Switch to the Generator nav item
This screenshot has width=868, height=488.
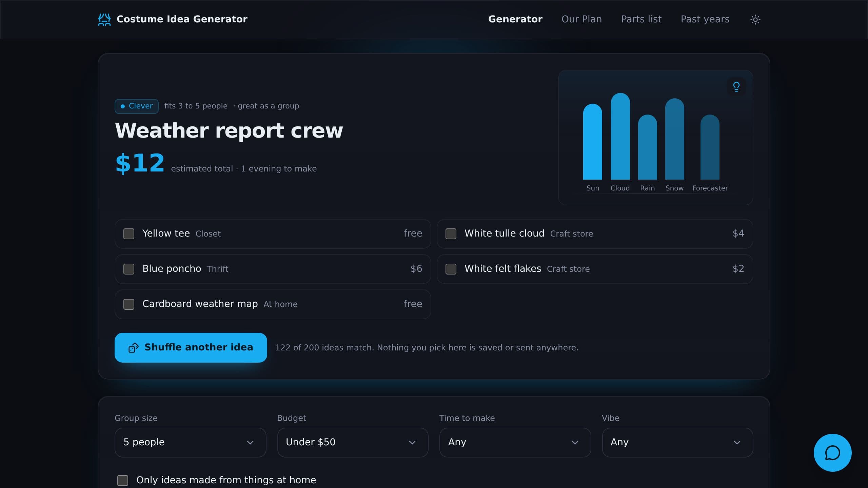515,19
